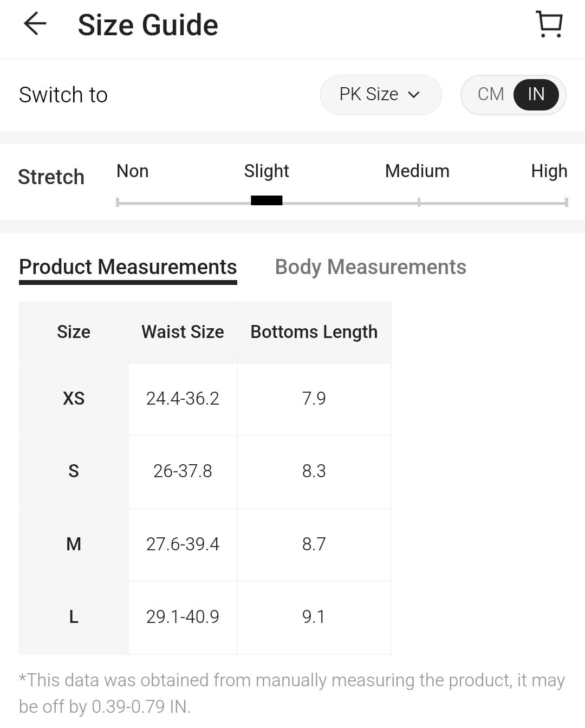Open the Body Measurements tab
Screen dimensions: 585x728
tap(370, 267)
